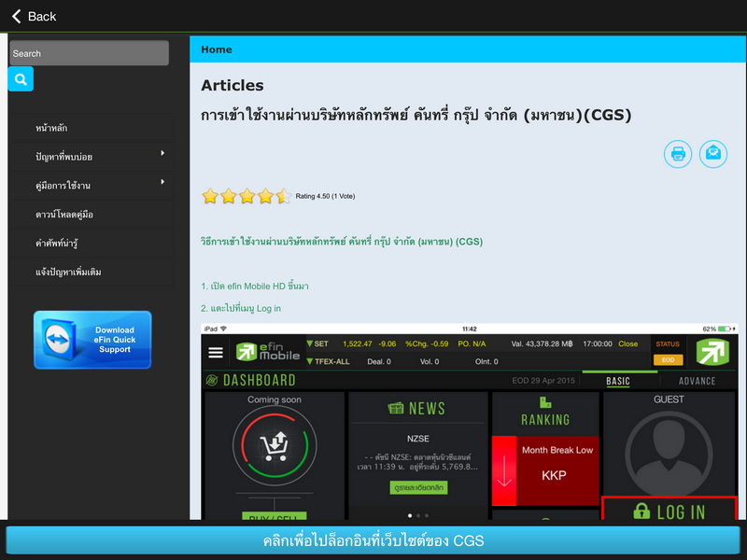Expand the คู่มือการใช้งาน submenu arrow
The height and width of the screenshot is (560, 747).
tap(162, 182)
